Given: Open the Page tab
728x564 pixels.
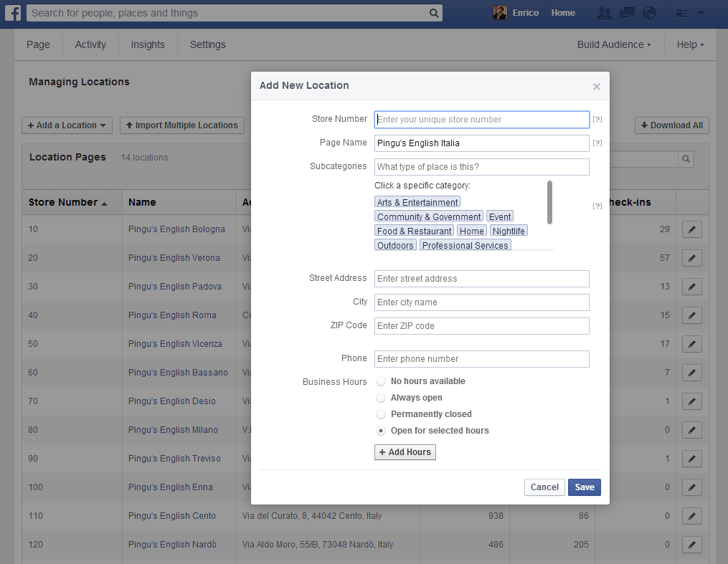Looking at the screenshot, I should point(38,44).
